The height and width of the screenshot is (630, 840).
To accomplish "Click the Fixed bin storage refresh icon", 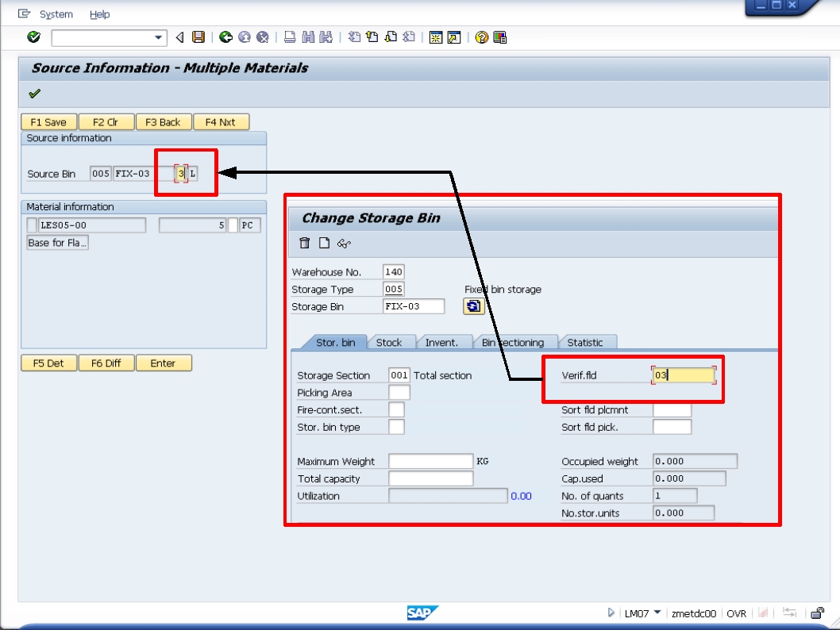I will coord(473,305).
